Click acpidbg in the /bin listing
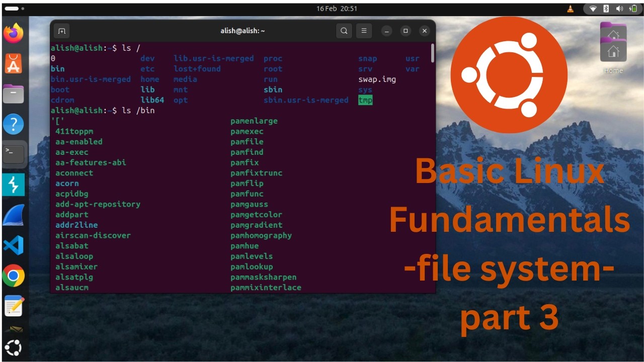 point(72,194)
